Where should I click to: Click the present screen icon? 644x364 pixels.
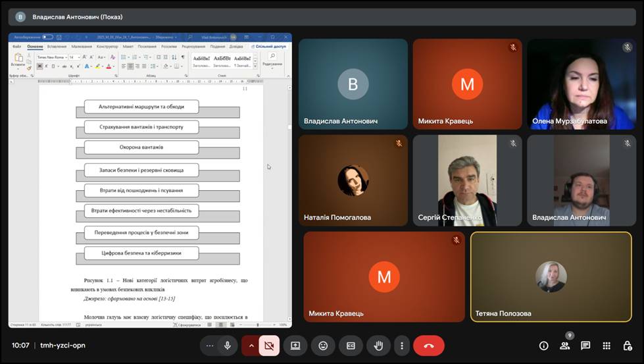(x=295, y=346)
